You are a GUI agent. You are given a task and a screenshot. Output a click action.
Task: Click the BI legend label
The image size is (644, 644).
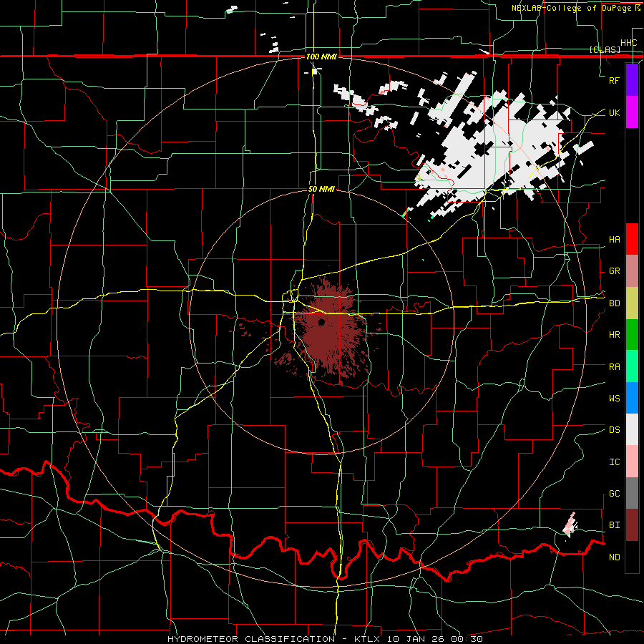click(x=614, y=525)
